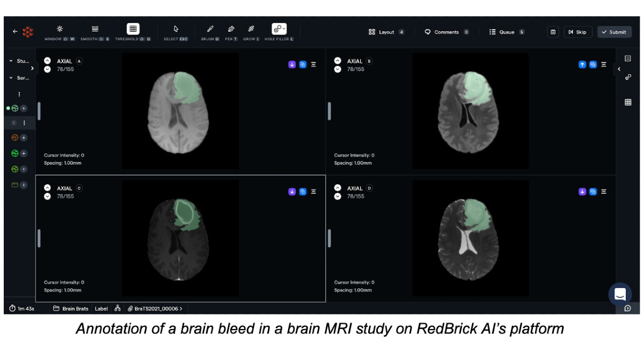
Task: Select the orange segmentation label
Action: click(x=15, y=138)
